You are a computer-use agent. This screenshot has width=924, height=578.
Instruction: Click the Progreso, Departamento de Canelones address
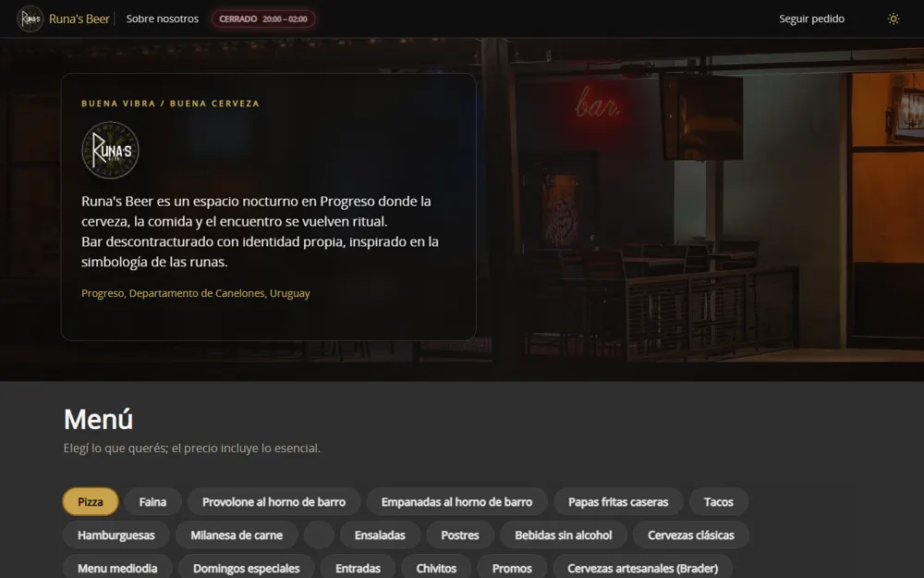(x=196, y=293)
